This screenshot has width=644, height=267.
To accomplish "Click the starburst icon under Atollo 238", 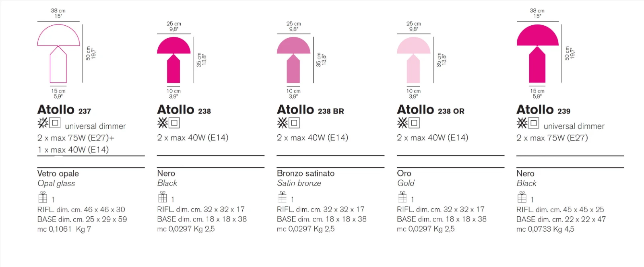I will (163, 123).
